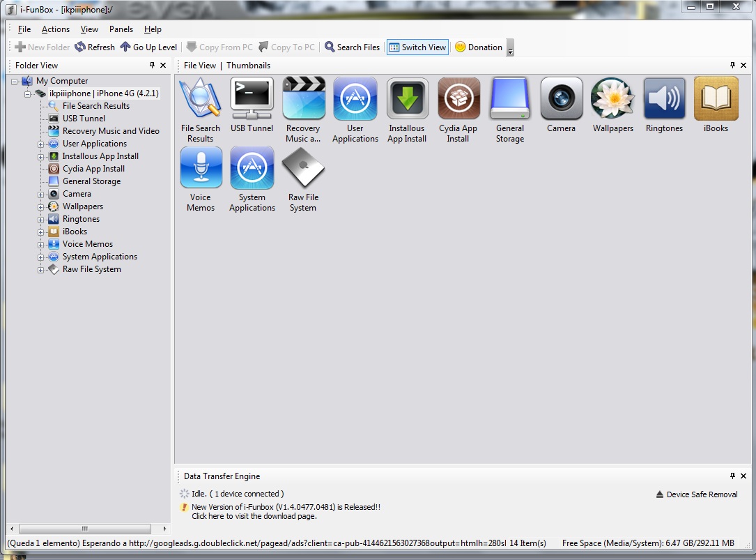Click folder tree horizontal scrollbar thumb
This screenshot has width=756, height=560.
(84, 529)
